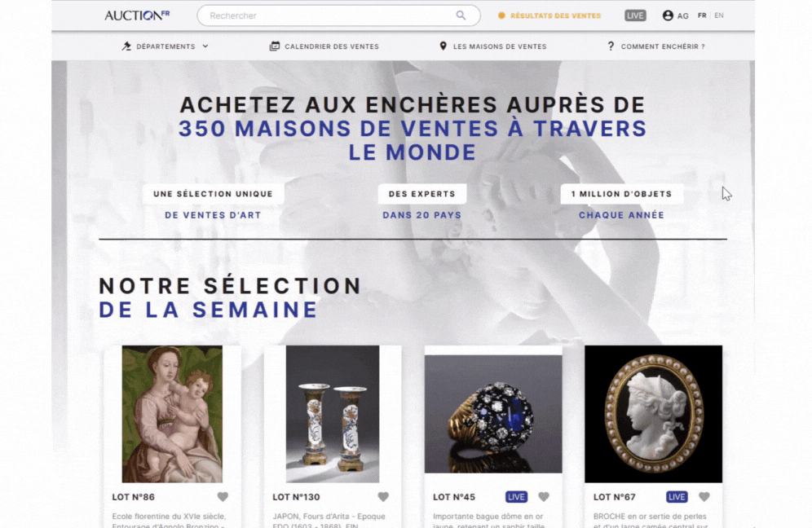
Task: Open the sapphire ring Lot N°45 thumbnail
Action: point(493,414)
